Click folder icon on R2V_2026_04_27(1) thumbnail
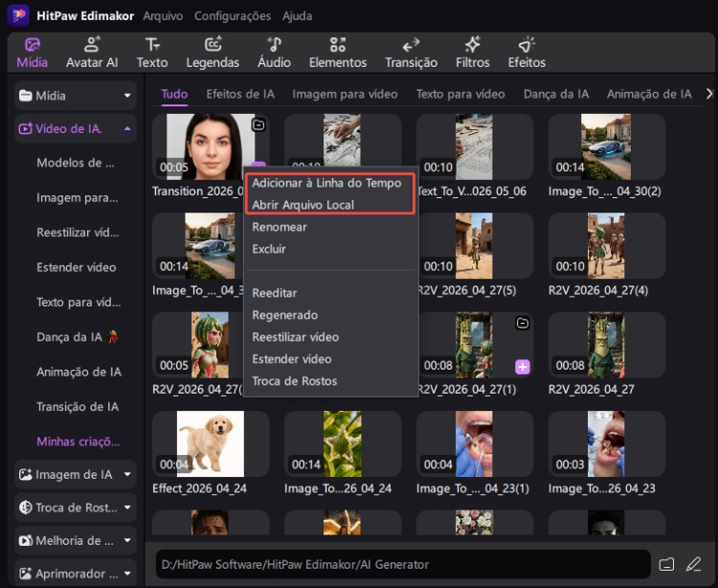This screenshot has height=588, width=718. [523, 323]
